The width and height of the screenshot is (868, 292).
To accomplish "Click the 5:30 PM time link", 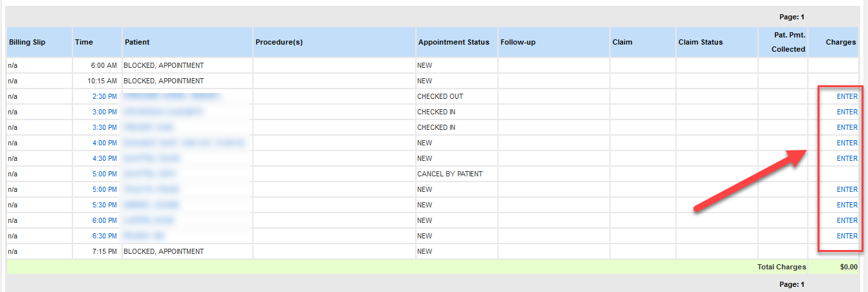I will click(104, 205).
